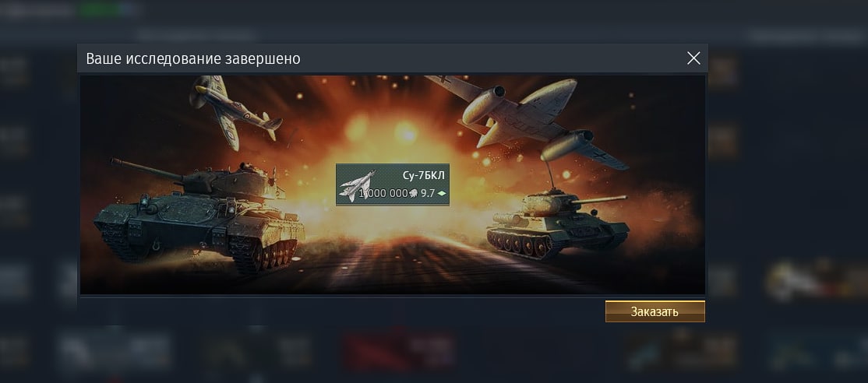This screenshot has height=383, width=868.
Task: Click the 1 000 000 price value
Action: pos(383,193)
